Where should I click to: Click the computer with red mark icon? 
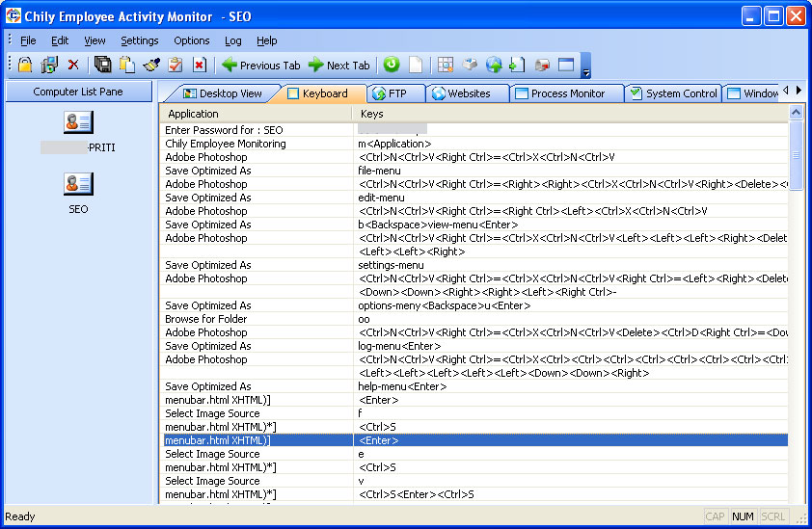tap(542, 65)
